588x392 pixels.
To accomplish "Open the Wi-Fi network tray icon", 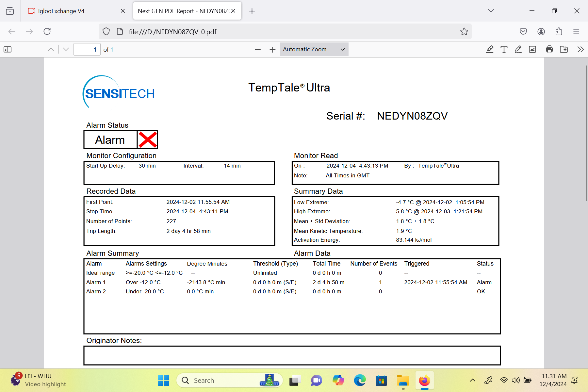I will click(504, 380).
